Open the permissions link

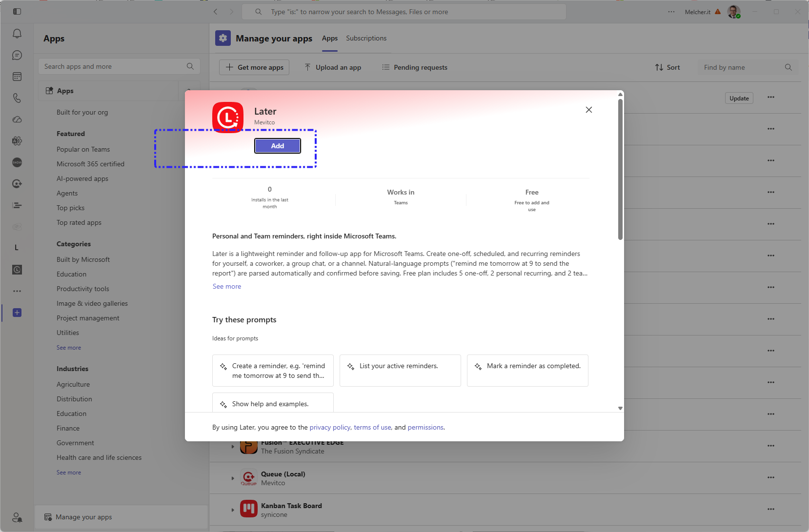[x=425, y=427]
